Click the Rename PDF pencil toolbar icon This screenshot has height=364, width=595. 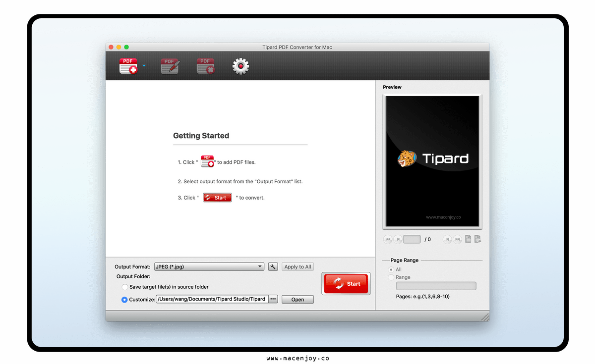click(170, 66)
